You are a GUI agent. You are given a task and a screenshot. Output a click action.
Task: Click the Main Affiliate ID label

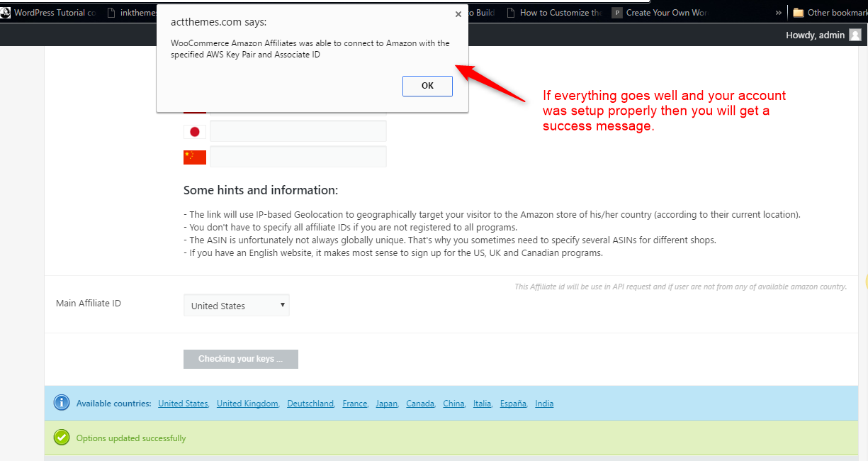tap(89, 303)
